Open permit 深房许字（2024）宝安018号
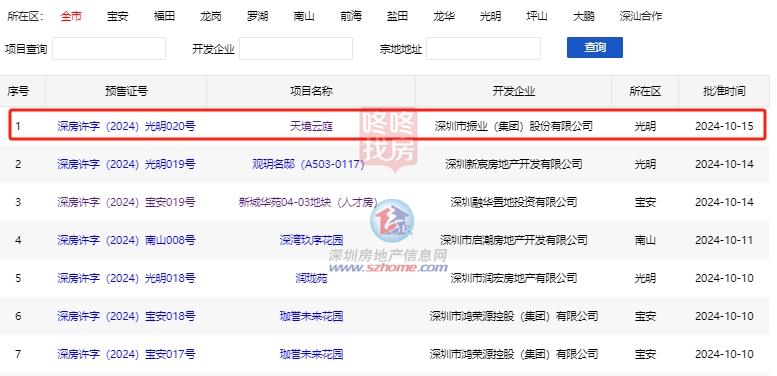Screen dimensions: 777x376 pyautogui.click(x=126, y=316)
